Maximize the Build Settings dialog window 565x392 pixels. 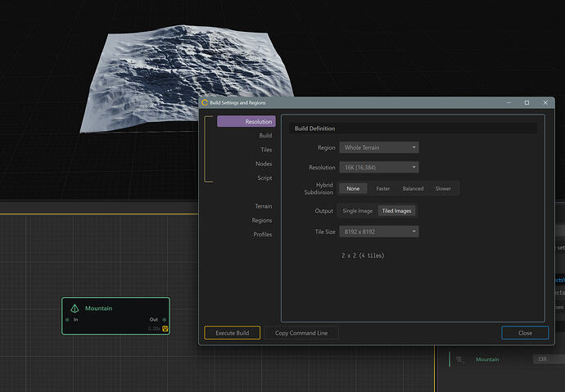[x=527, y=102]
